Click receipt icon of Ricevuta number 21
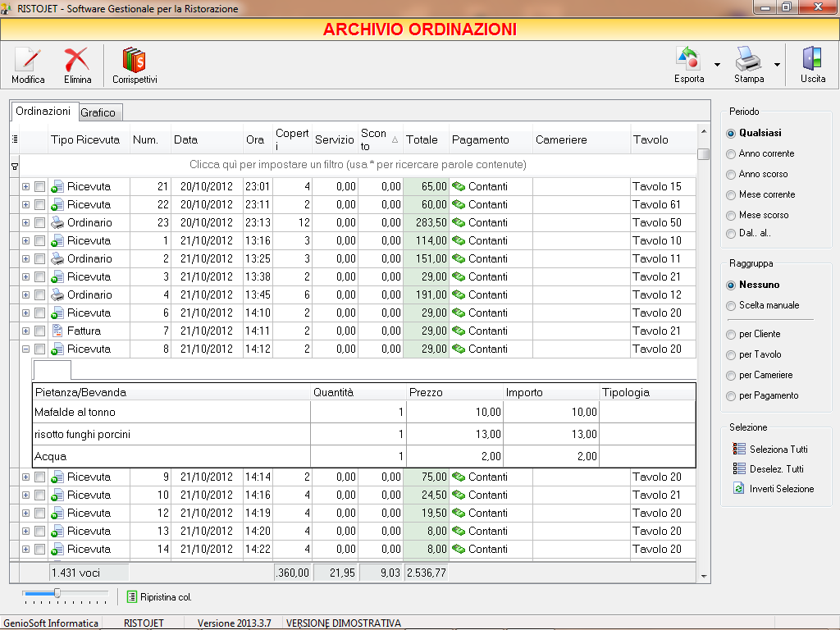Screen dimensions: 840x630 57,186
